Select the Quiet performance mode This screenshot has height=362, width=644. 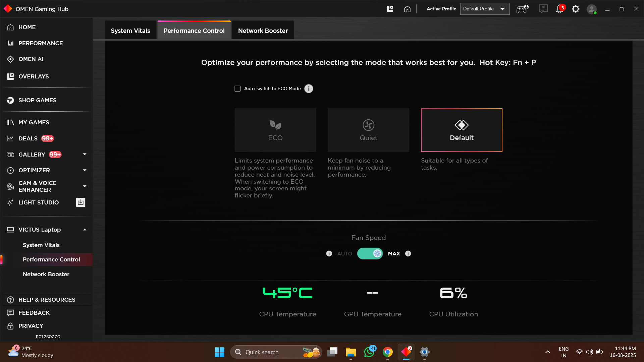pos(369,130)
